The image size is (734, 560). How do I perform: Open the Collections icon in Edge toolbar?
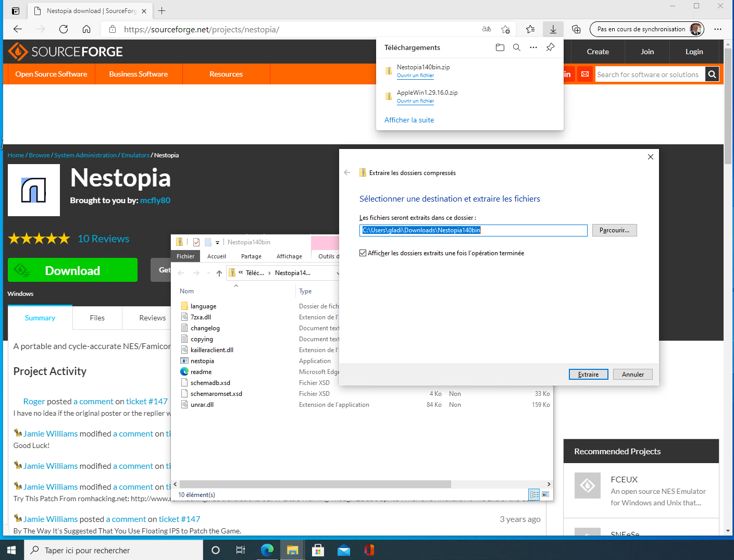pyautogui.click(x=576, y=29)
